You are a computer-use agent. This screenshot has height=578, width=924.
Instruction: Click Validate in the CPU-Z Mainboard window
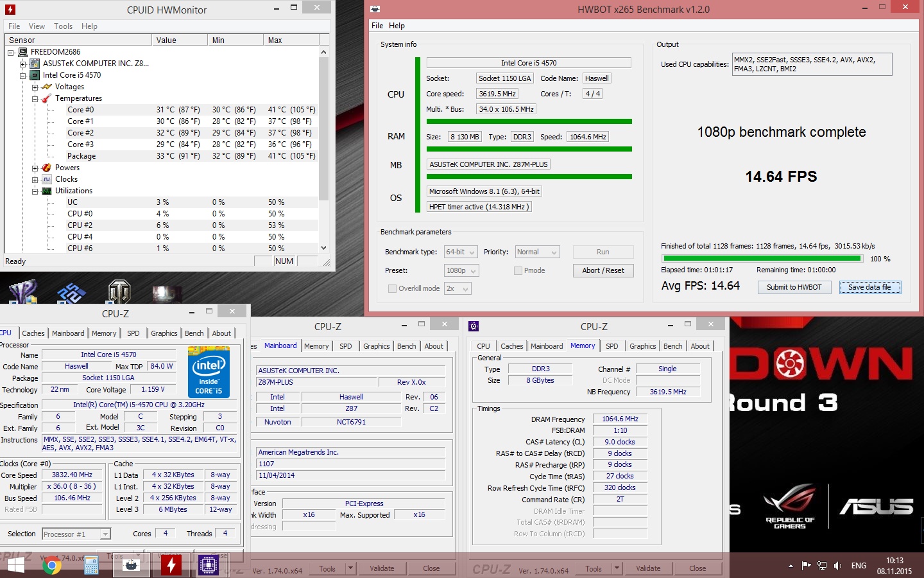(382, 568)
